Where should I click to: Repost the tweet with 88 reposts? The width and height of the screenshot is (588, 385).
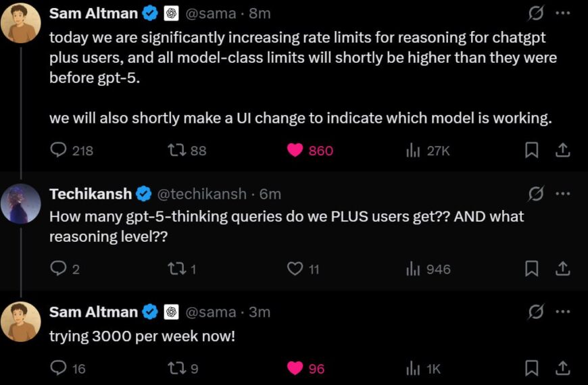click(x=176, y=151)
